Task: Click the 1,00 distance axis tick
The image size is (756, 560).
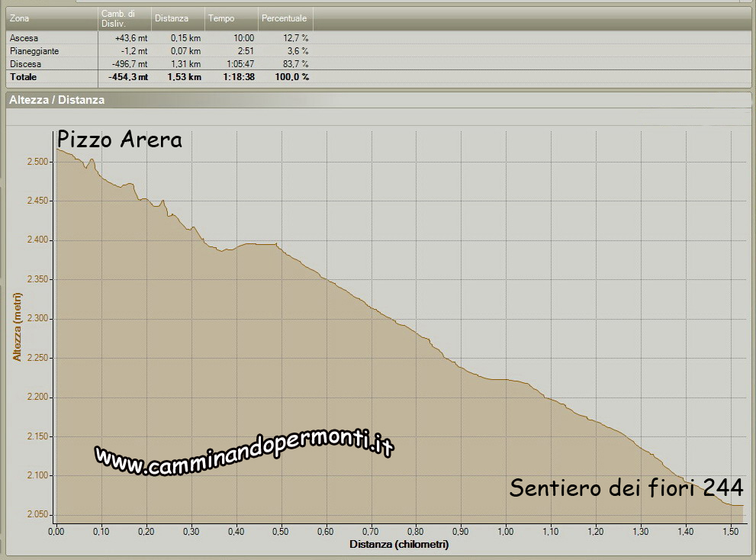Action: pyautogui.click(x=505, y=532)
